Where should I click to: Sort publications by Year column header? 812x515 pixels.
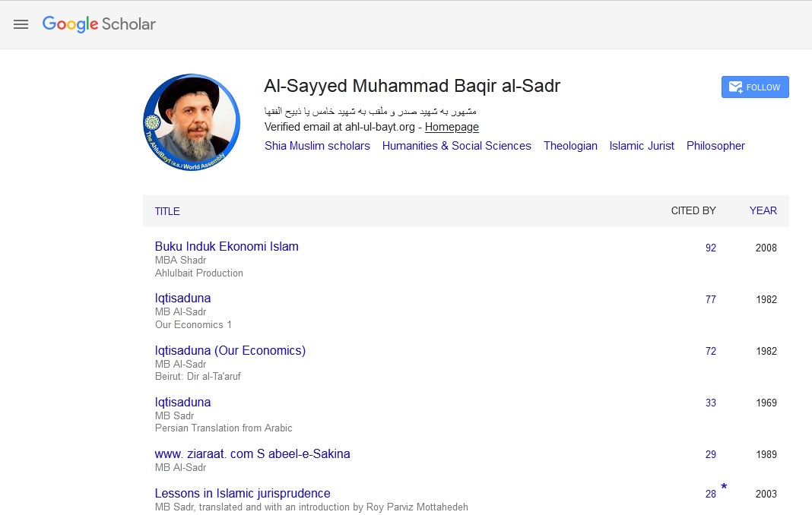click(x=763, y=210)
